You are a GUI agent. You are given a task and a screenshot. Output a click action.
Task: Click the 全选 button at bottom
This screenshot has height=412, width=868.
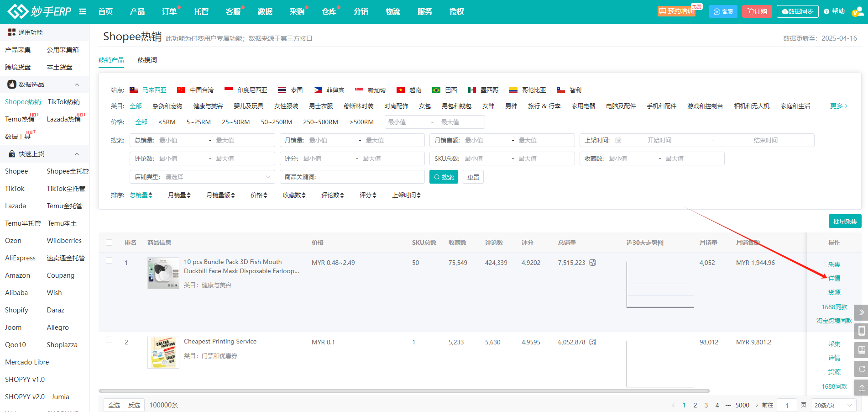click(114, 405)
